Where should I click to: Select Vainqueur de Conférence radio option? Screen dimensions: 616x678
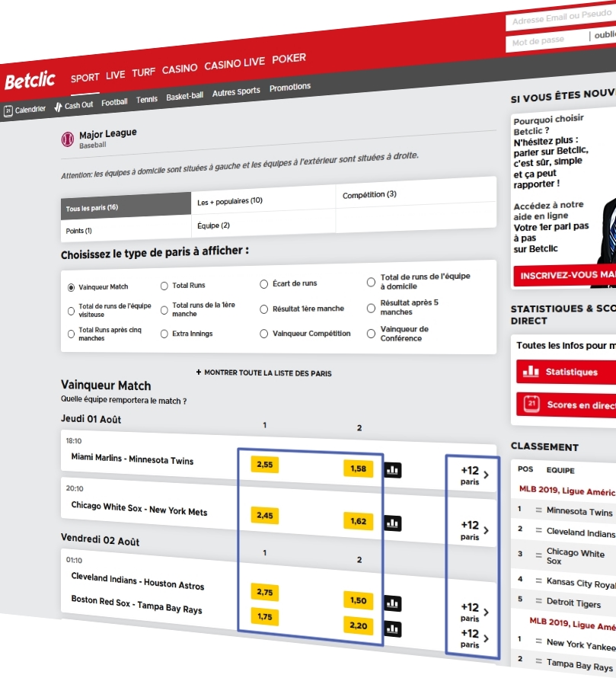click(x=371, y=334)
